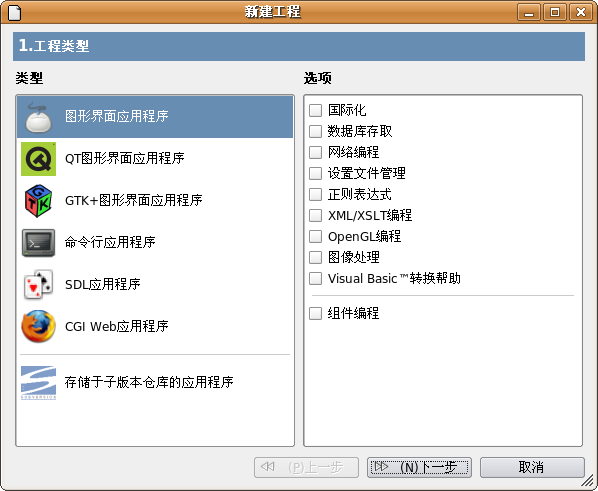Check the OpenGL编程 option
598x491 pixels.
(x=315, y=236)
